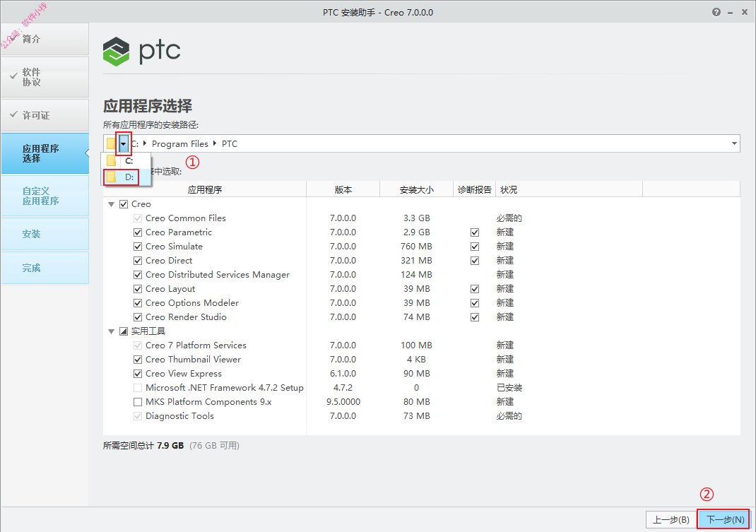Toggle diagnostic report for Creo Parametric

pos(474,232)
